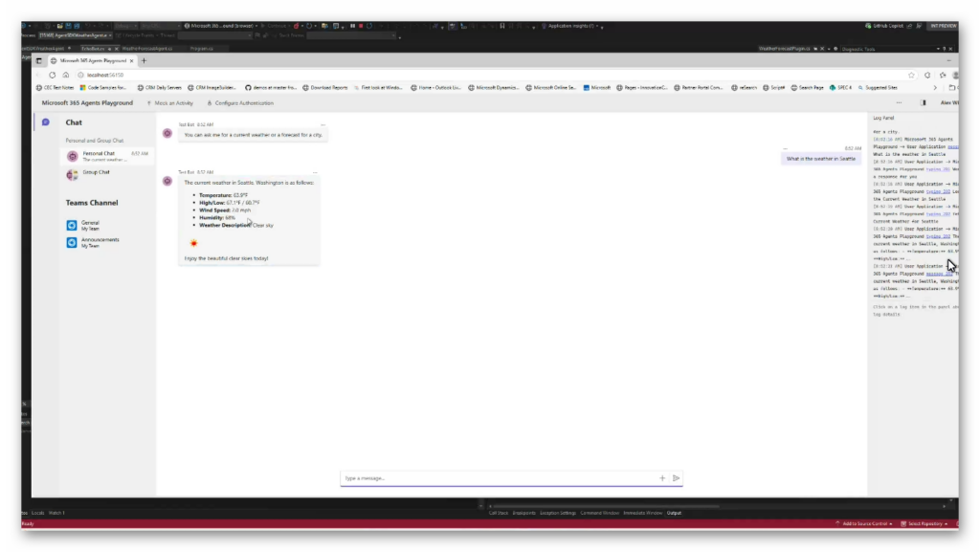Click the Visual Studio Restart icon
The width and height of the screenshot is (980, 552).
369,26
